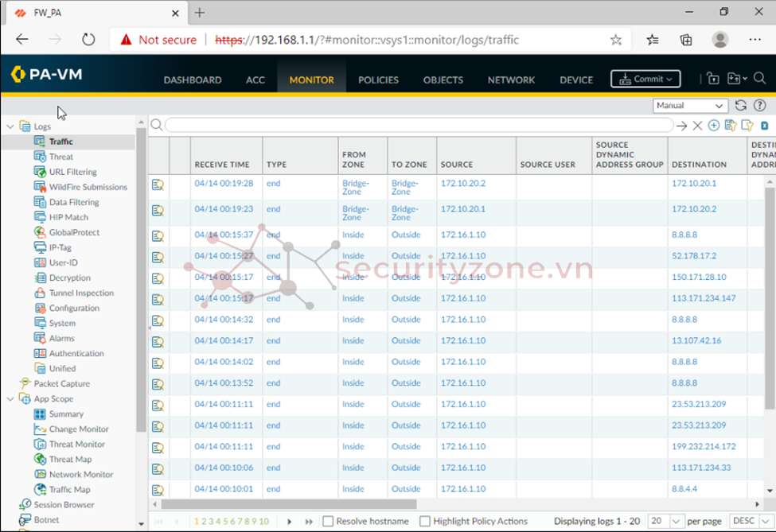776x532 pixels.
Task: Switch to the OBJECTS tab
Action: point(443,80)
